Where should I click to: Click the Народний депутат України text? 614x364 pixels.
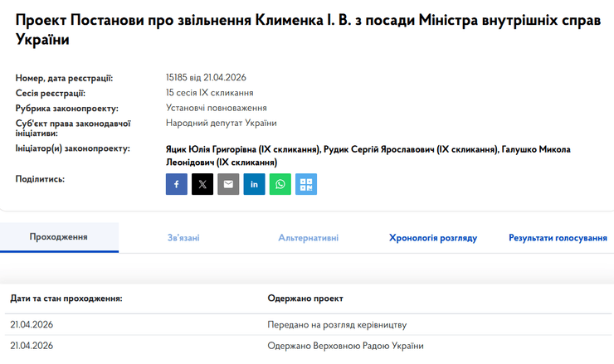coord(222,123)
